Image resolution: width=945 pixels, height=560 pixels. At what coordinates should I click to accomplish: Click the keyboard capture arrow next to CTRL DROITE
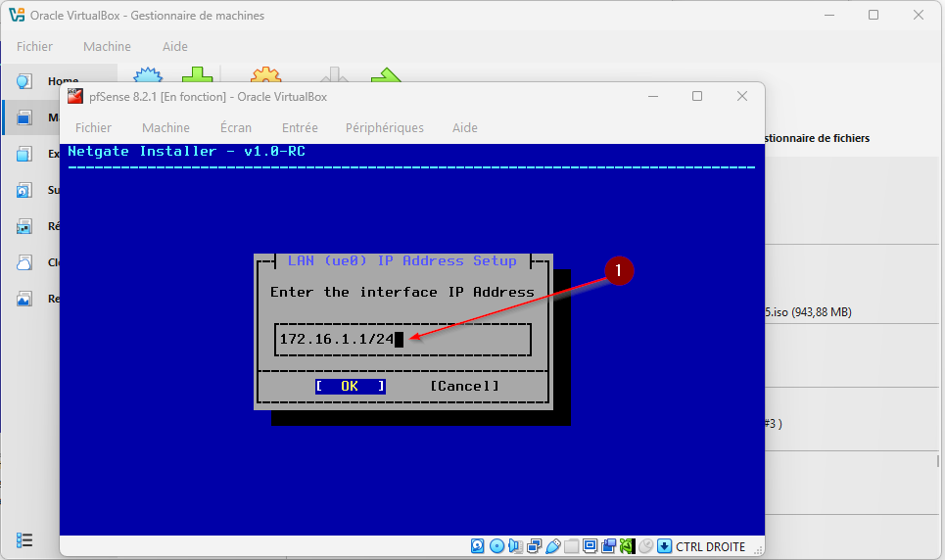click(664, 546)
